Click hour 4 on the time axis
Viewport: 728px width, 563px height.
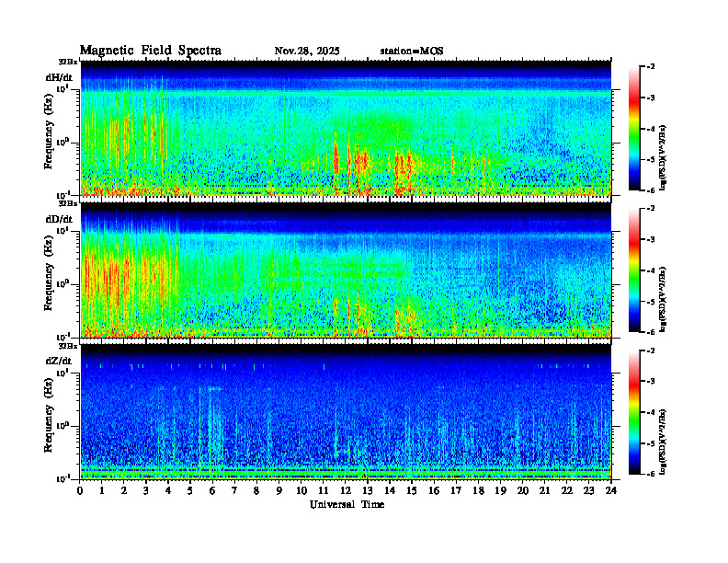168,490
